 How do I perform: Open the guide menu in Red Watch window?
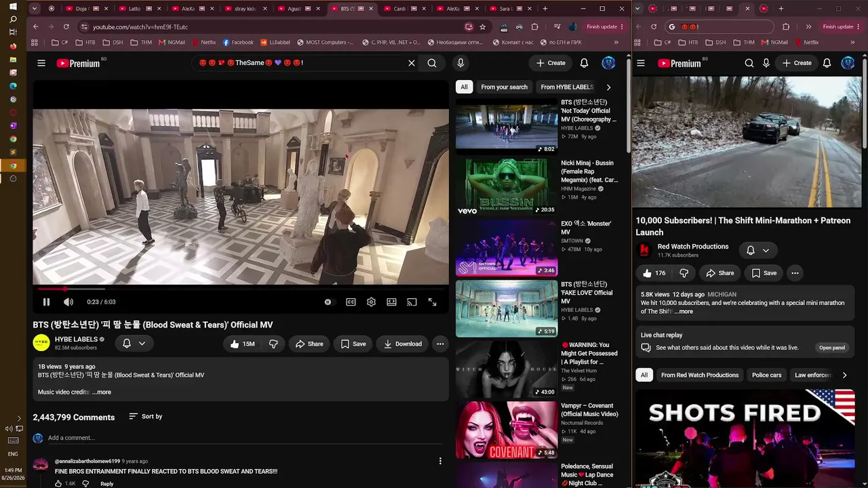(x=641, y=63)
